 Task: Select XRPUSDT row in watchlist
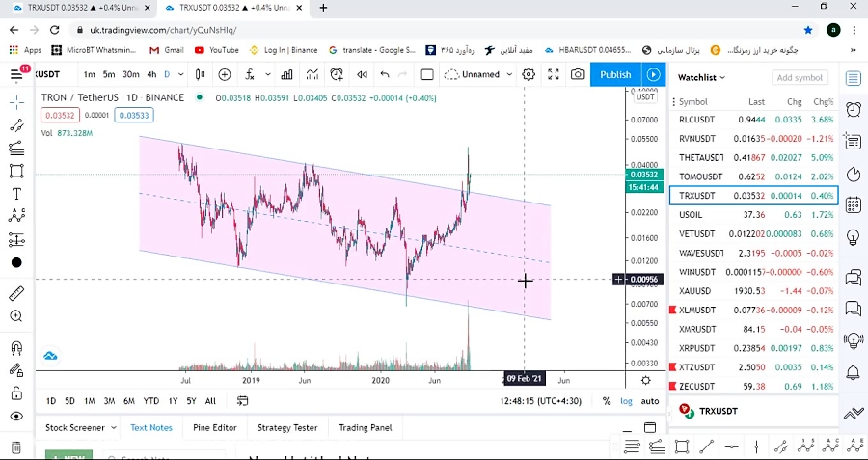(754, 348)
